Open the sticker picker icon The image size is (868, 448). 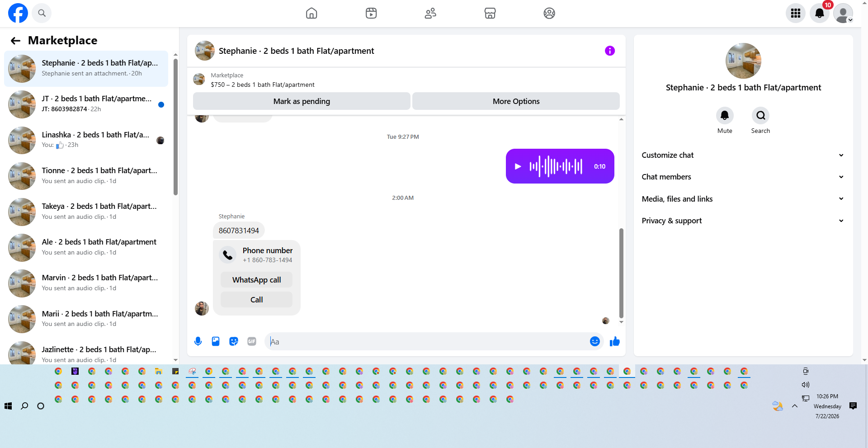pyautogui.click(x=234, y=341)
